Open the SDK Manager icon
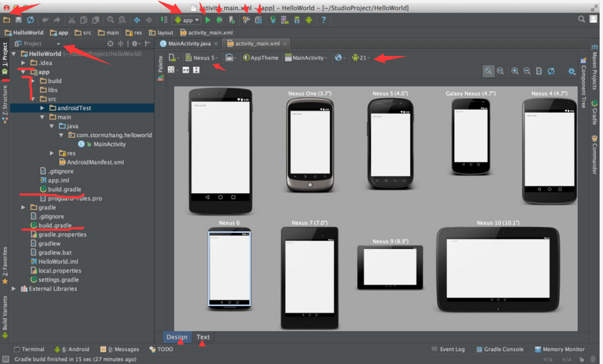The width and height of the screenshot is (603, 364). (297, 20)
